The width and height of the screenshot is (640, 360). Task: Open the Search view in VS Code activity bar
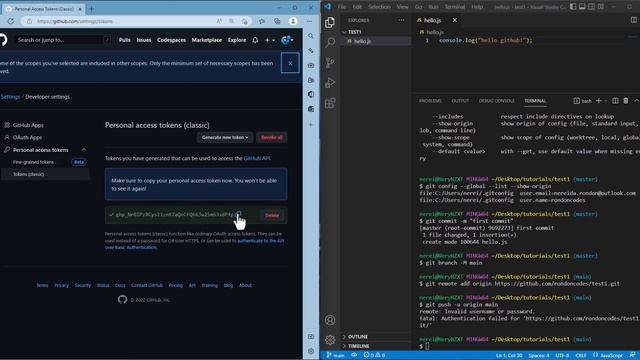330,42
